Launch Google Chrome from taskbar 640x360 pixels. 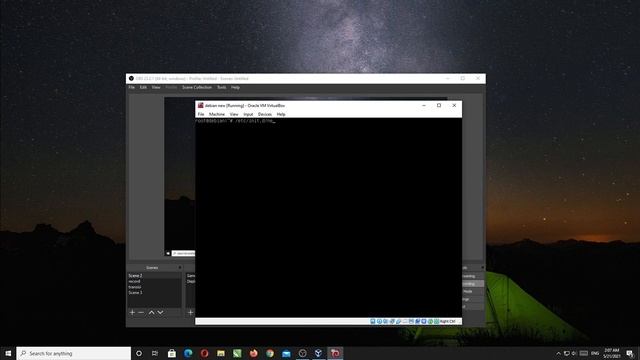click(270, 353)
